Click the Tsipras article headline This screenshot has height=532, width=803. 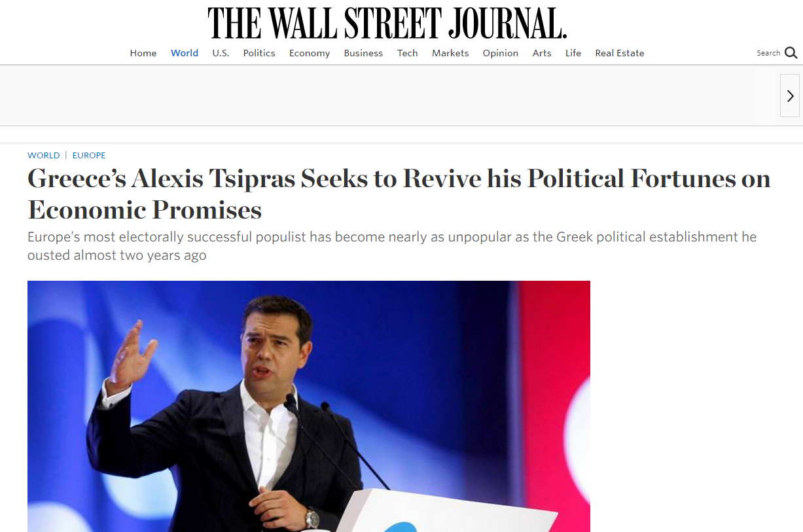pos(399,194)
